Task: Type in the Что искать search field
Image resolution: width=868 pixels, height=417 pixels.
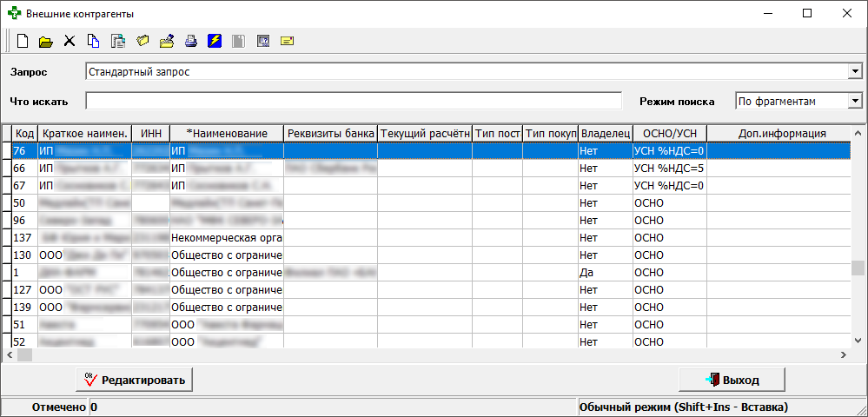Action: [354, 102]
